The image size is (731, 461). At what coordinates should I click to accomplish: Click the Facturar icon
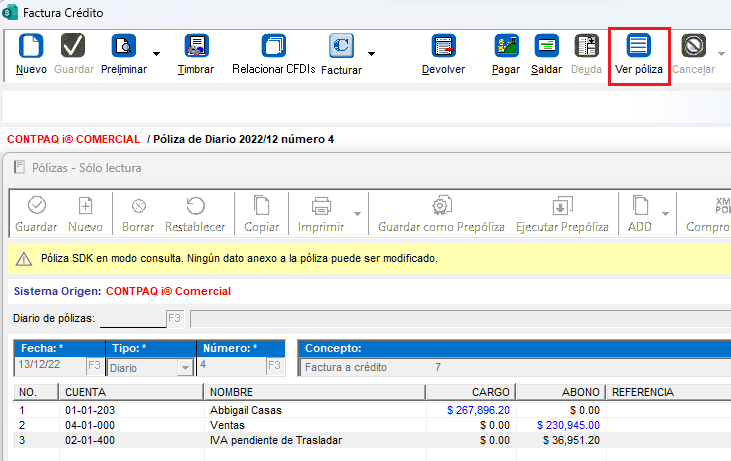341,46
